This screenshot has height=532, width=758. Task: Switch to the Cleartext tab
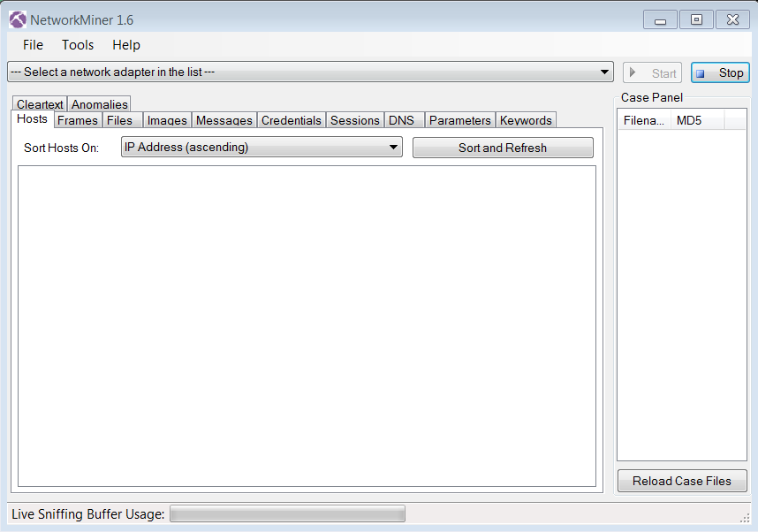tap(40, 104)
